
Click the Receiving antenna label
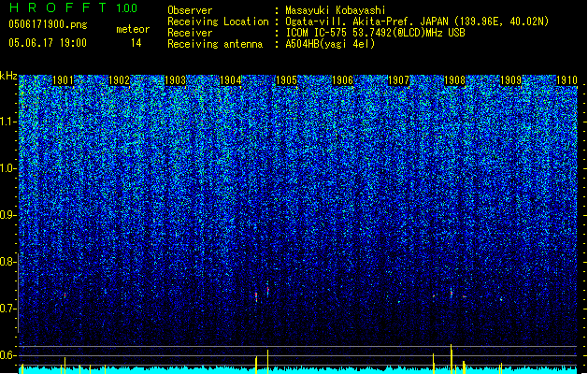(215, 44)
